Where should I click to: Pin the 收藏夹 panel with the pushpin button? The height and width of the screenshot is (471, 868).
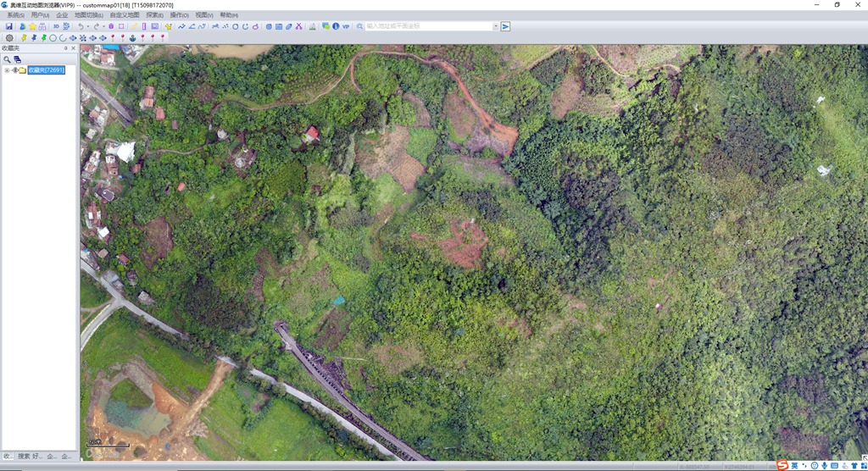pos(66,48)
